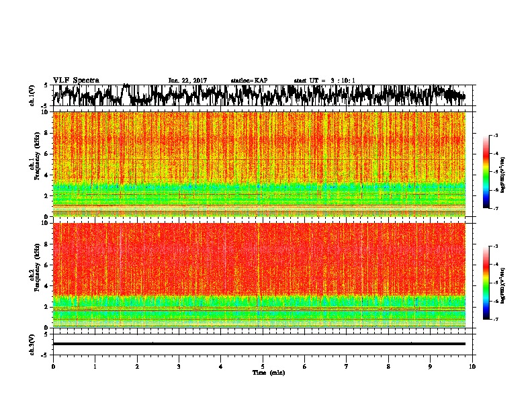The height and width of the screenshot is (411, 532).
Task: Click time axis tick label "1"
Action: 95,367
